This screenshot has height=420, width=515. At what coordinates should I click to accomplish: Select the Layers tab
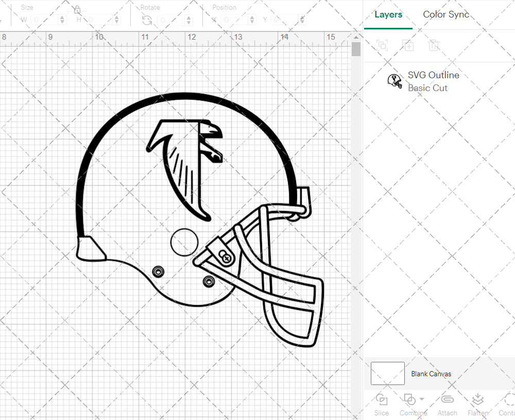coord(388,14)
